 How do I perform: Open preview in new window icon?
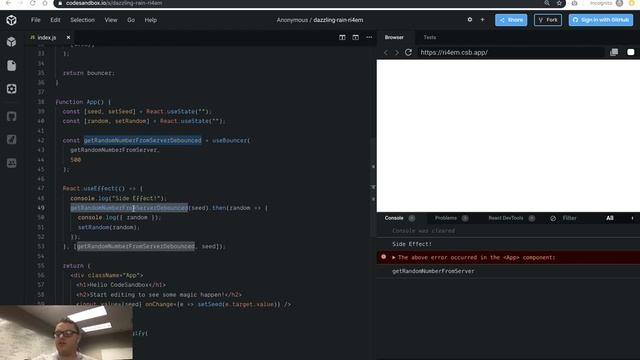[x=614, y=52]
